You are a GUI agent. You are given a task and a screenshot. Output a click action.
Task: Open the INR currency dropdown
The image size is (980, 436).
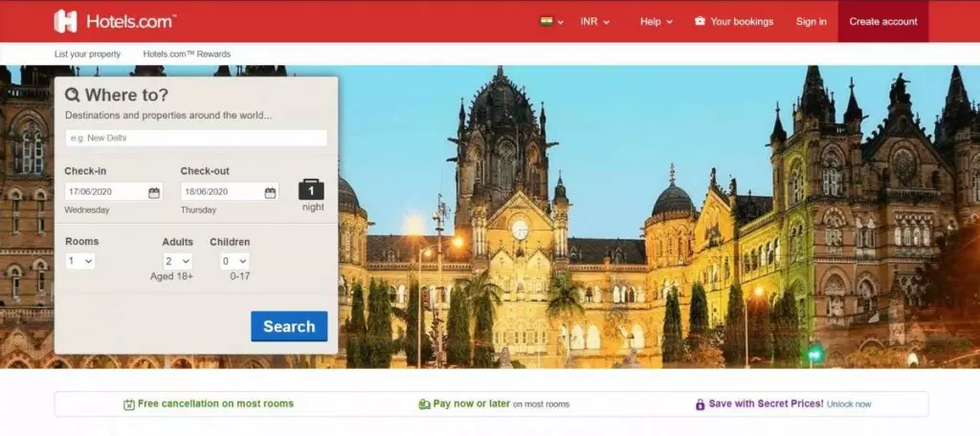coord(594,21)
